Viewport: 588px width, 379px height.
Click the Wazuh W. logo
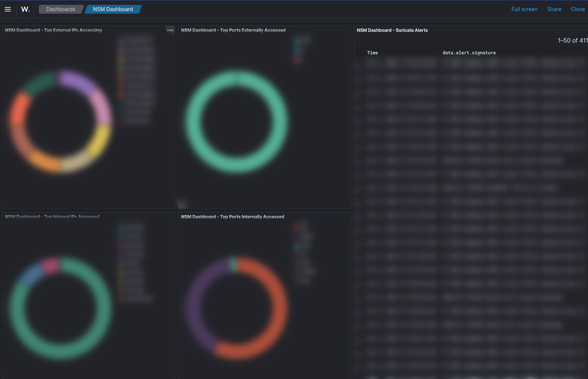click(25, 9)
